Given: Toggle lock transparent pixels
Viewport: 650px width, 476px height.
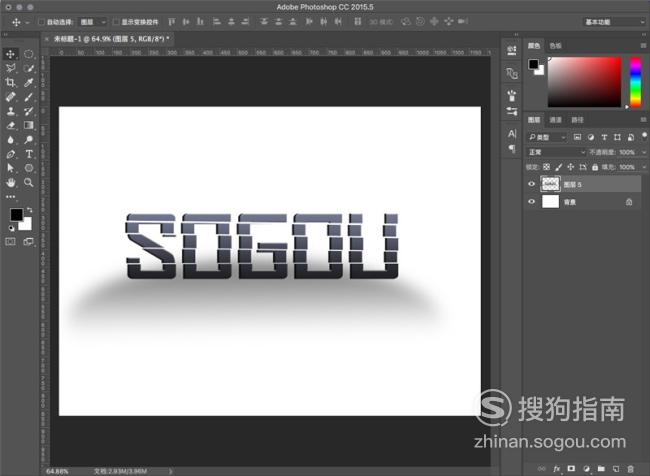Looking at the screenshot, I should click(546, 167).
